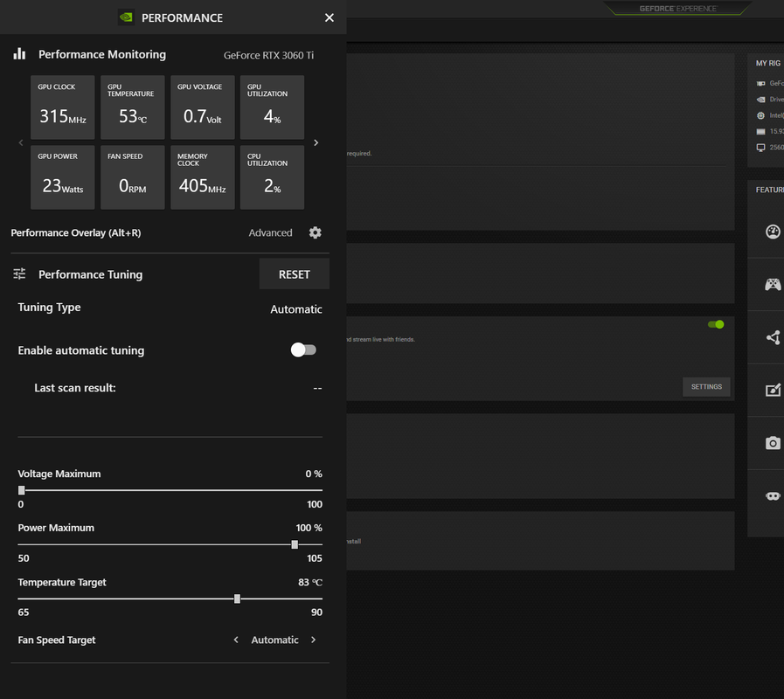The height and width of the screenshot is (699, 784).
Task: Click the Performance Overlay (Alt+R) label
Action: tap(76, 232)
